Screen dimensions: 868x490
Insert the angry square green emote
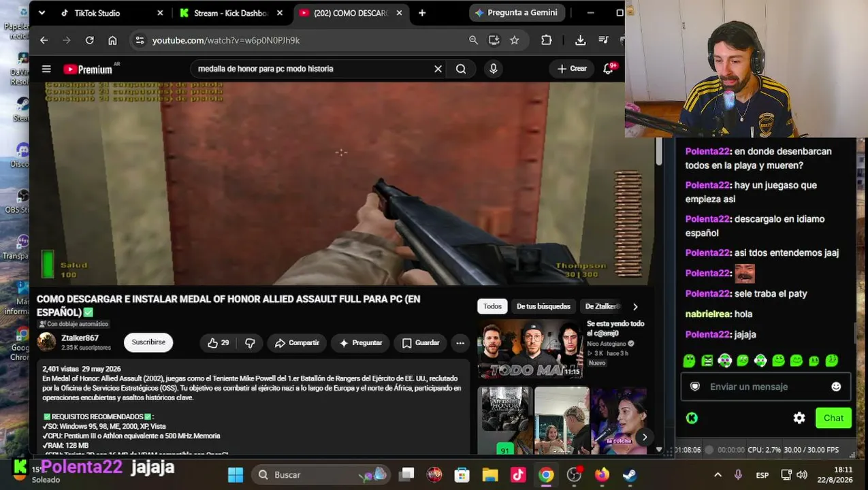click(x=707, y=361)
